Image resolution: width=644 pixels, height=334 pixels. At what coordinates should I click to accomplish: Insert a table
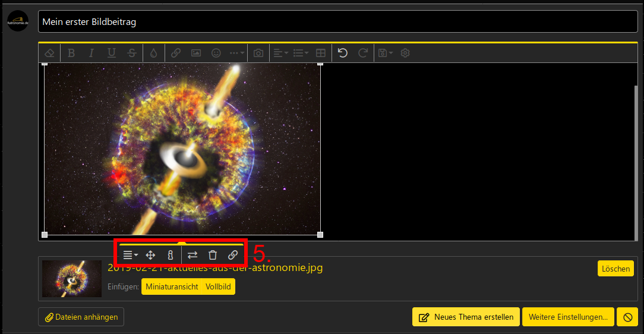click(321, 53)
